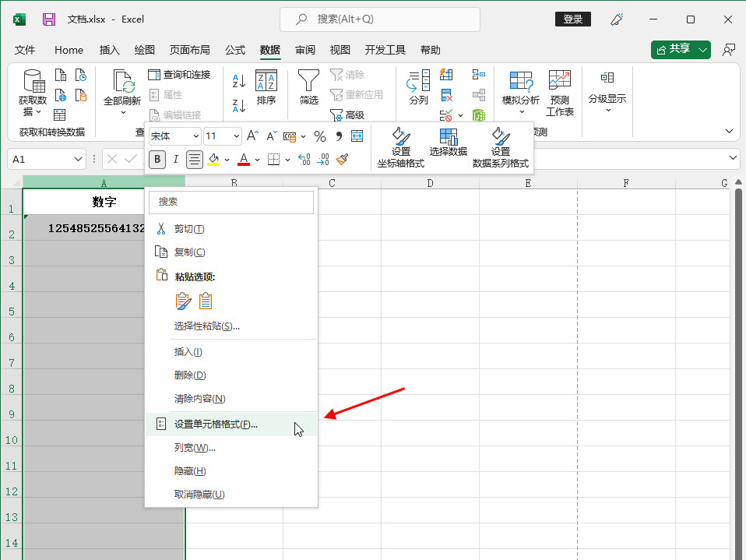This screenshot has width=746, height=560.
Task: Click the title bar search box
Action: [380, 19]
